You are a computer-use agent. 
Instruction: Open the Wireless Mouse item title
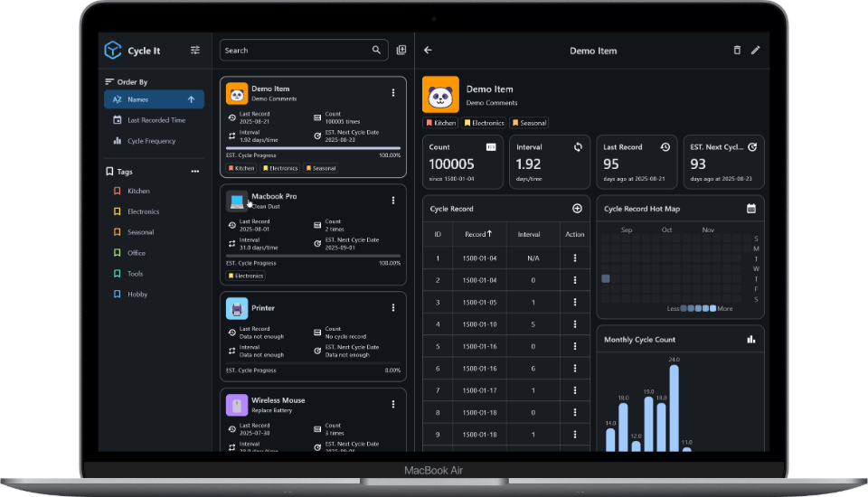pos(278,400)
